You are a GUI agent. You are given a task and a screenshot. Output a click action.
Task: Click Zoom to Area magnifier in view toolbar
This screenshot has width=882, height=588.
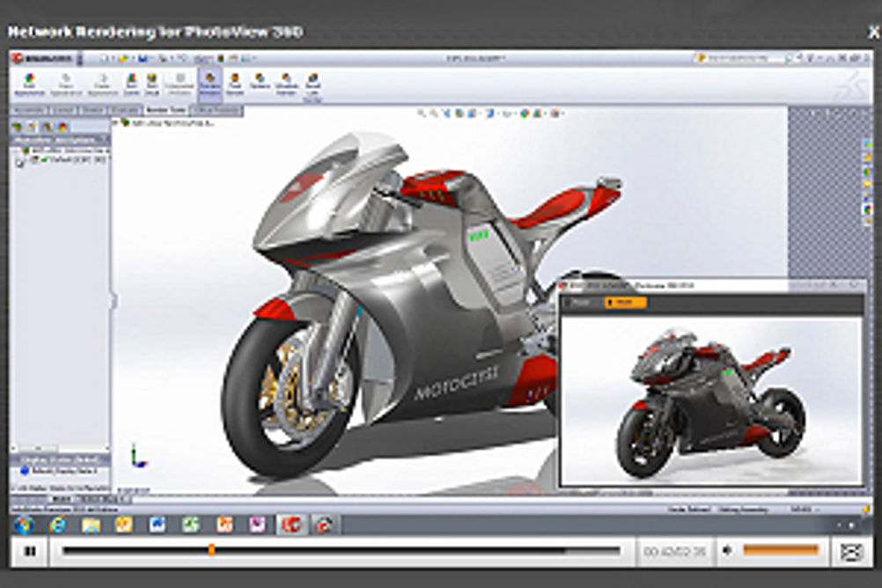(434, 114)
